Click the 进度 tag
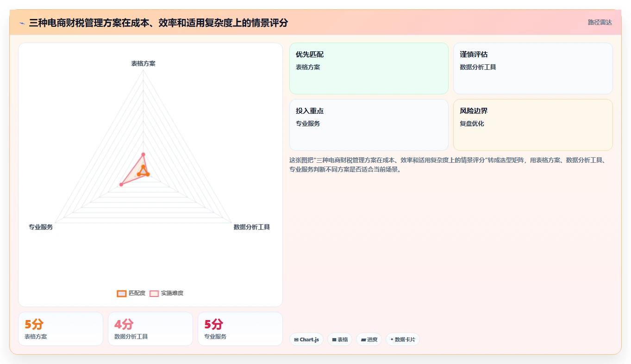The height and width of the screenshot is (364, 631). pos(369,339)
